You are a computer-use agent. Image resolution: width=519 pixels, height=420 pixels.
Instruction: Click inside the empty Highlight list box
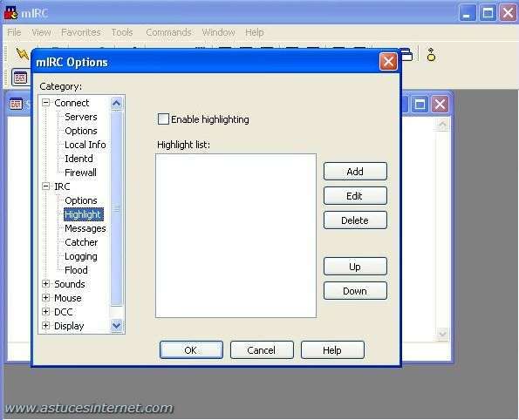[x=236, y=235]
